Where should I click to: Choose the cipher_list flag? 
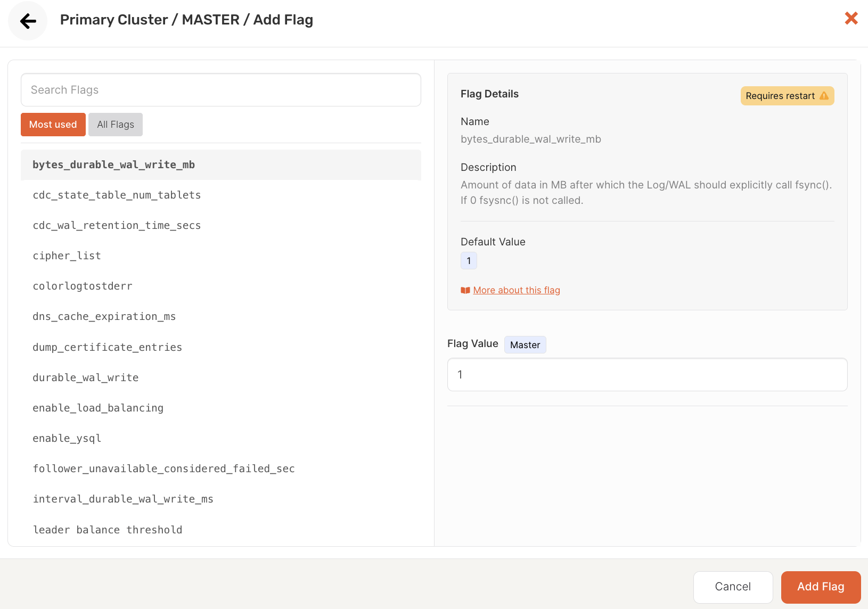221,256
